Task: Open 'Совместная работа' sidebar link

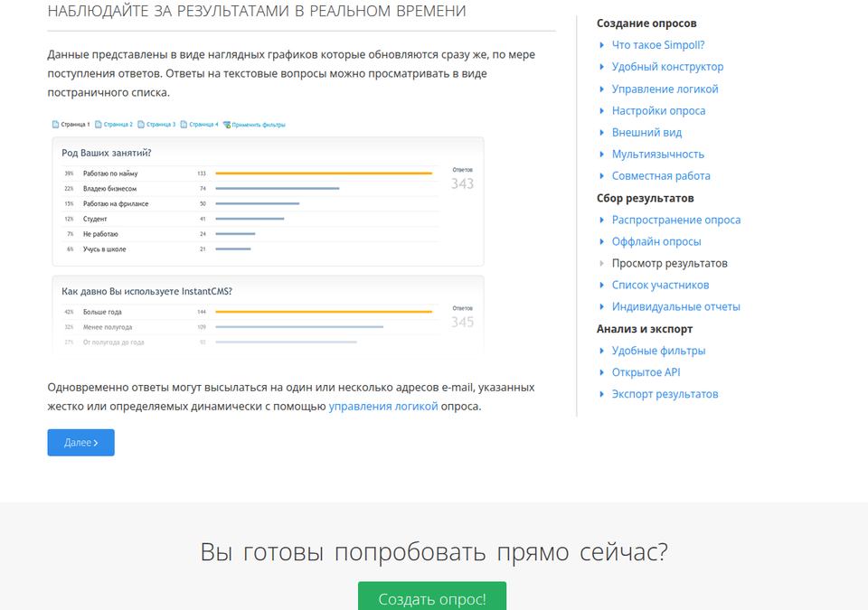Action: (x=661, y=176)
